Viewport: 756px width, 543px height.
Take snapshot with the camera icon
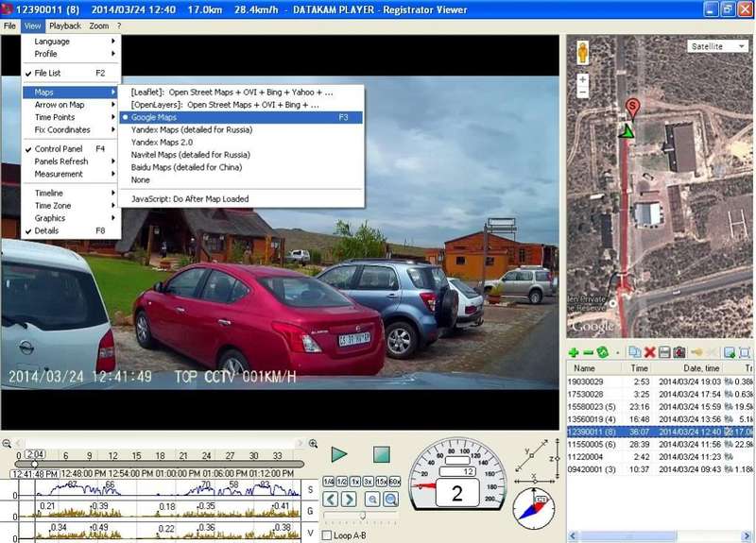click(x=679, y=352)
